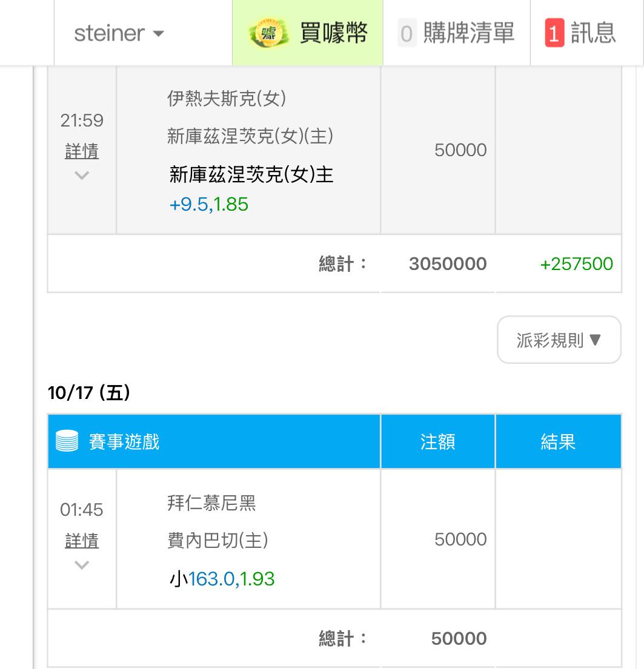Click 詳情 link for the 21:59 match
Image resolution: width=644 pixels, height=669 pixels.
[x=82, y=151]
